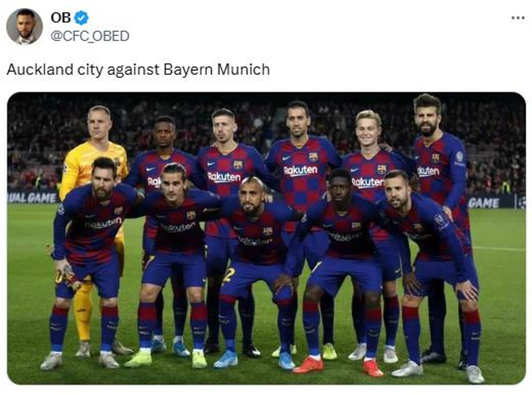Click the sleeve badge on far-right standing player
Screen dimensions: 532x395
(459, 156)
